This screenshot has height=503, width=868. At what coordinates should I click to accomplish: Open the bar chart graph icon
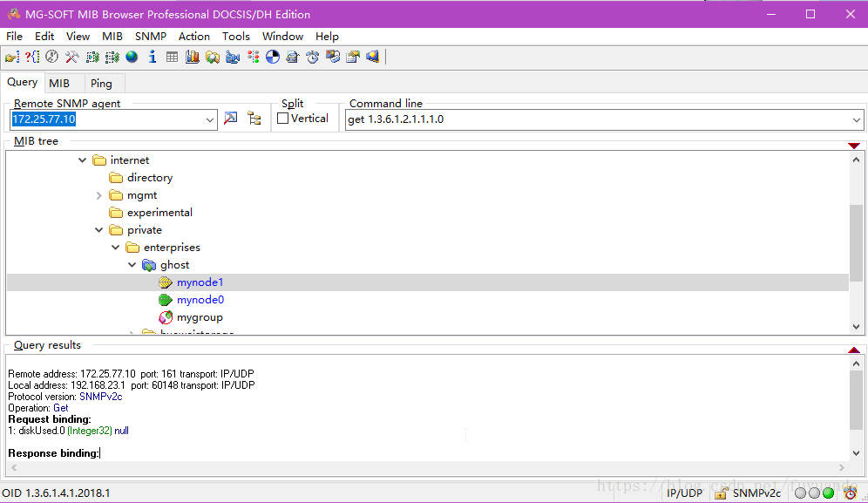(x=192, y=57)
